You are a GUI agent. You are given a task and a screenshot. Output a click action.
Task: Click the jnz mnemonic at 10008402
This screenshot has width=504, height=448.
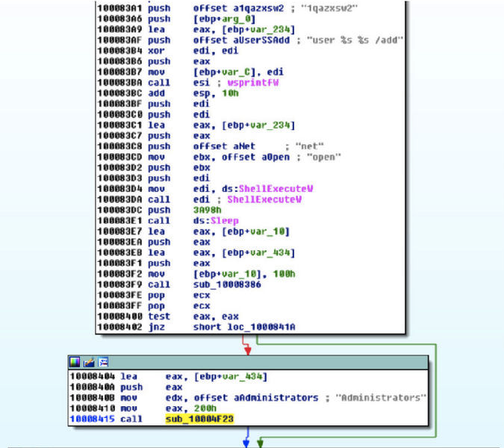coord(156,327)
